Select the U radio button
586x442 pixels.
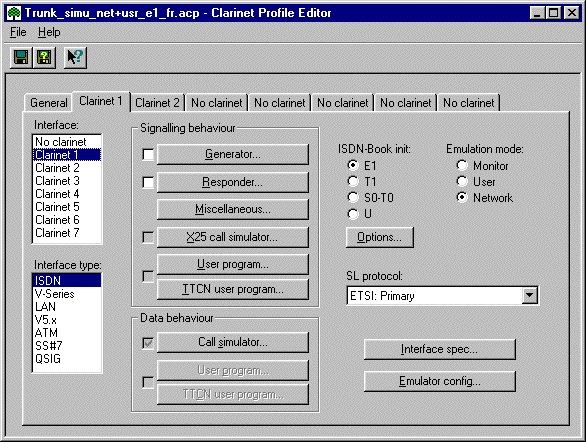[x=353, y=214]
